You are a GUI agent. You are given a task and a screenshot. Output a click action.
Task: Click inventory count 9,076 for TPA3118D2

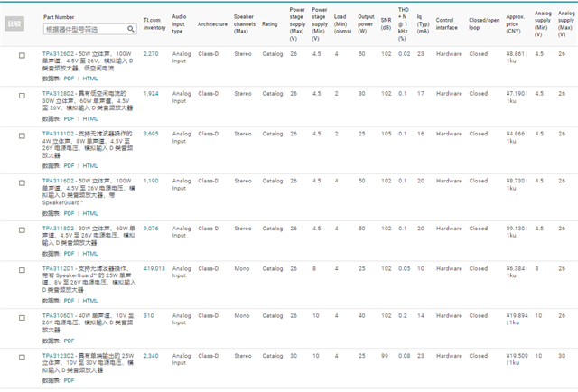(151, 229)
